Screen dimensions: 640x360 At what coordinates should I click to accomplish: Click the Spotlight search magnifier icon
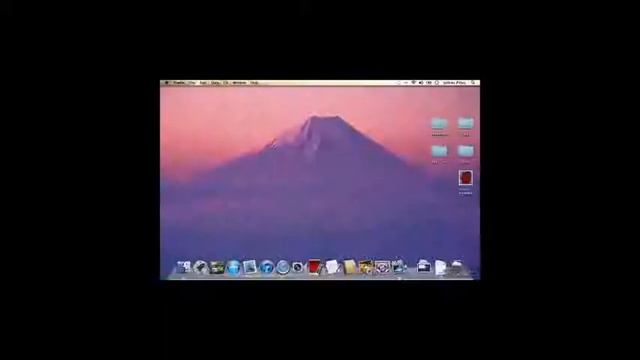tap(473, 82)
